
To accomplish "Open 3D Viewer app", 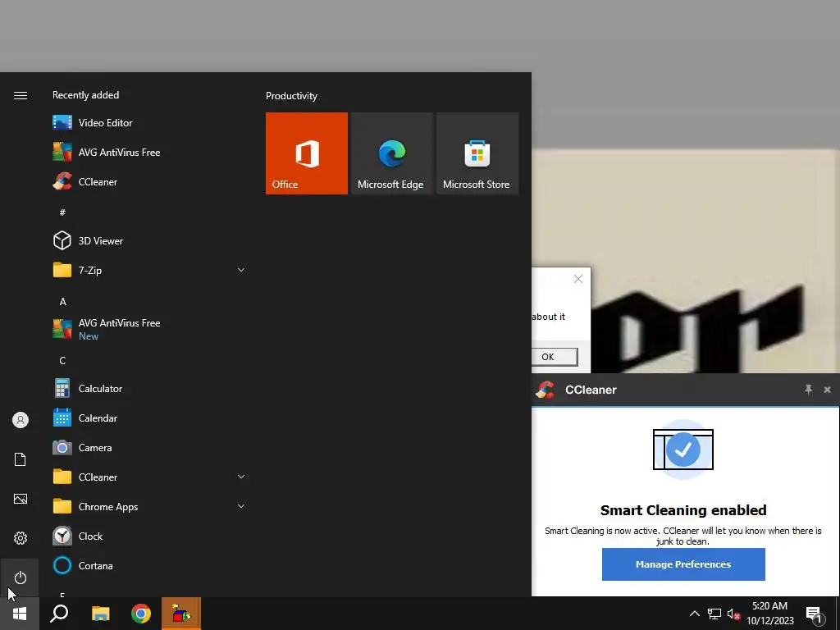I will (150, 240).
